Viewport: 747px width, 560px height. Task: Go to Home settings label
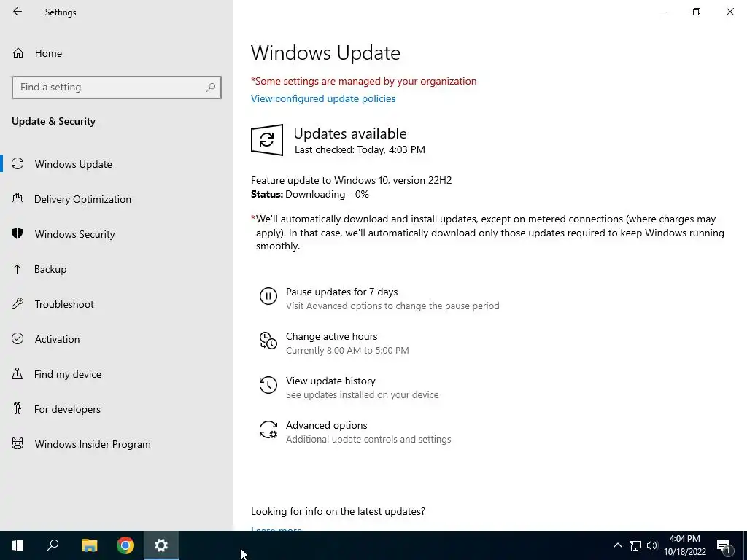(x=48, y=53)
